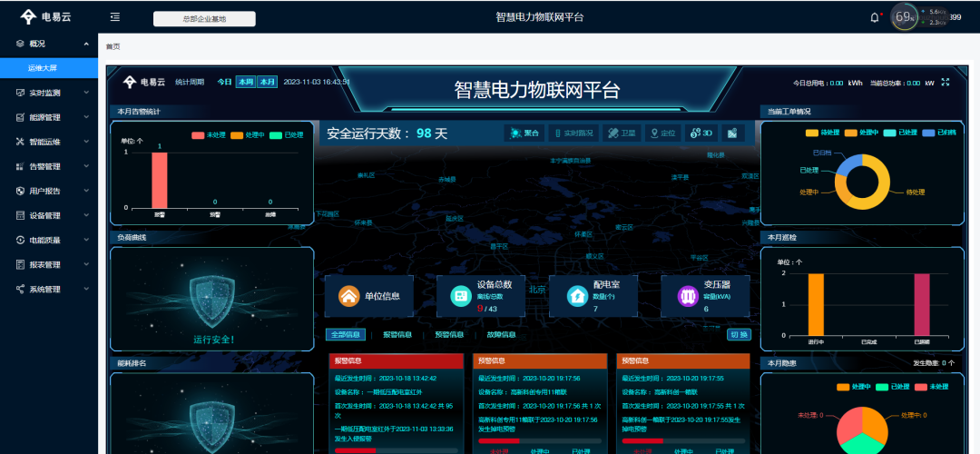This screenshot has height=454, width=980.
Task: Click the last map-layer icon button in map toolbar
Action: pos(732,133)
